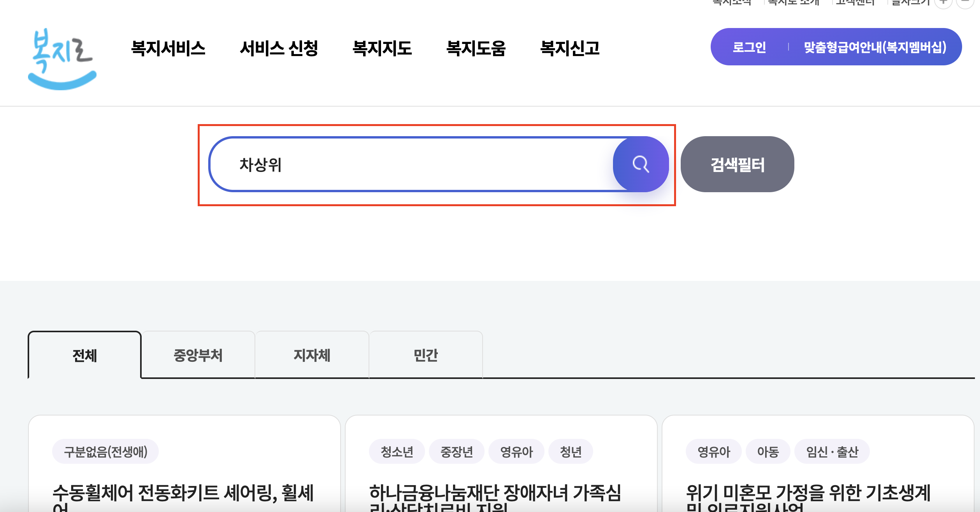The image size is (980, 512).
Task: Open the 복지도움 menu
Action: 476,48
